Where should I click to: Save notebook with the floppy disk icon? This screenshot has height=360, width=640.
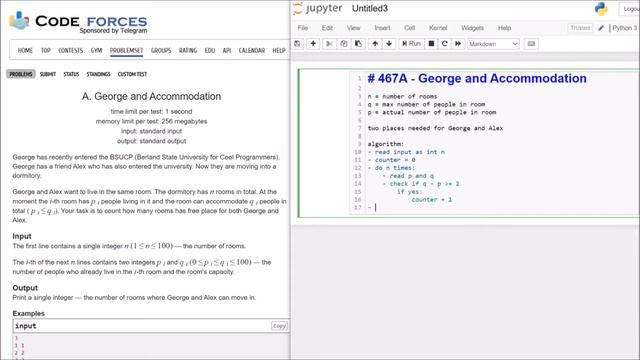(298, 44)
